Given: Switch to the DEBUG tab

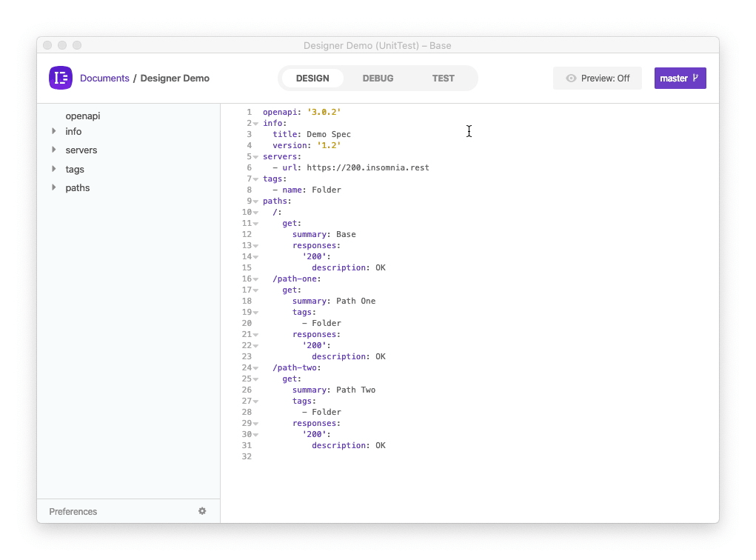Looking at the screenshot, I should (x=378, y=78).
